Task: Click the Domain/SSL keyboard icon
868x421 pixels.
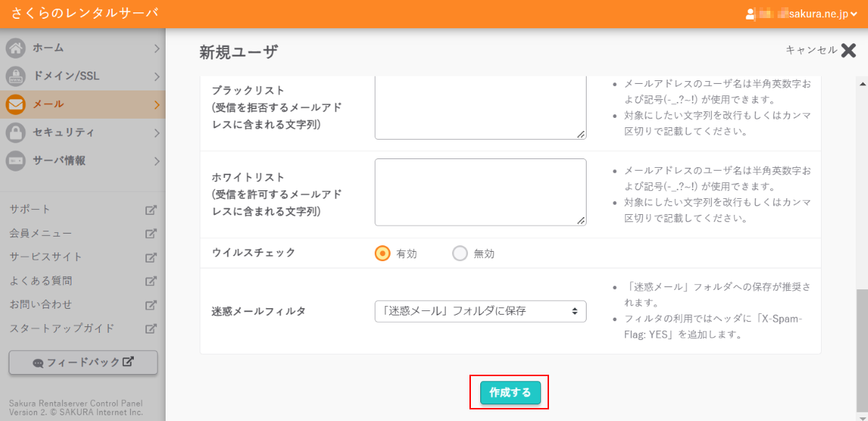Action: (16, 77)
